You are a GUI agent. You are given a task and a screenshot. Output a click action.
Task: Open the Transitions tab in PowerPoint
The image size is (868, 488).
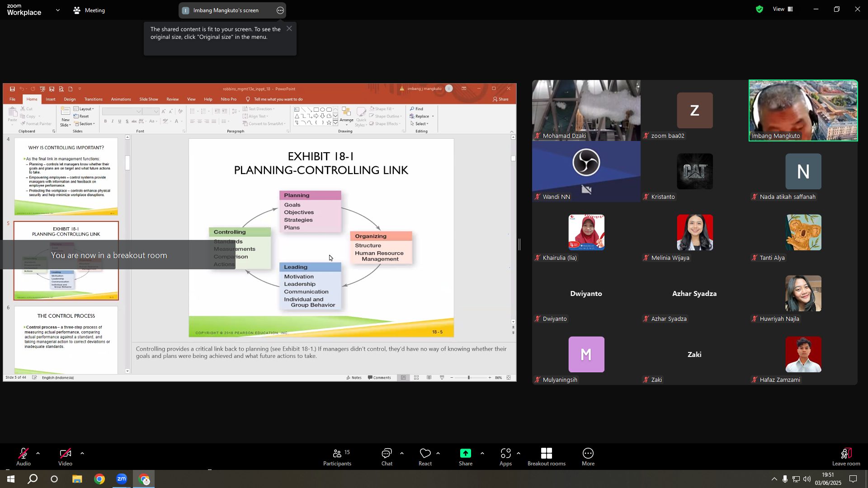(93, 99)
